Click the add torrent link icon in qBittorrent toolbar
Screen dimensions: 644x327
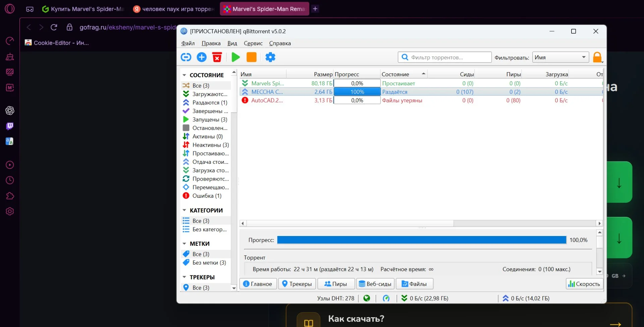point(186,57)
